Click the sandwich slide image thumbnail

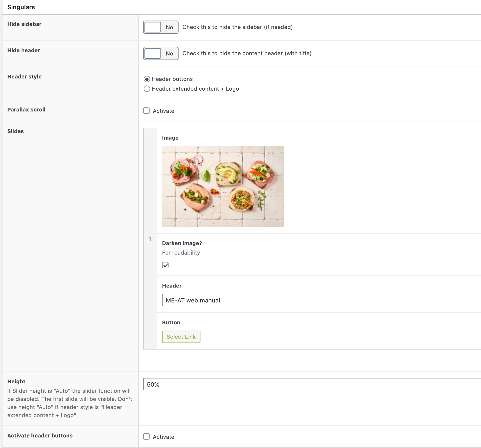coord(223,186)
